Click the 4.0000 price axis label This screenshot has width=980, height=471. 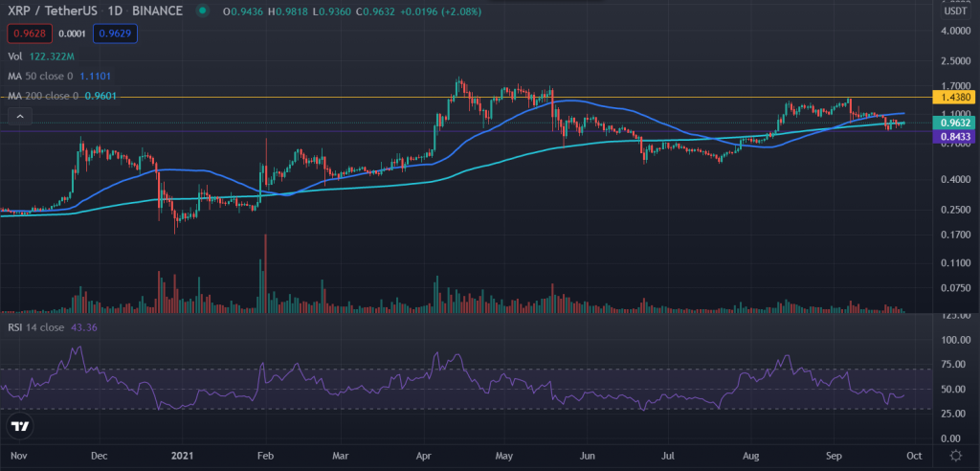coord(954,31)
